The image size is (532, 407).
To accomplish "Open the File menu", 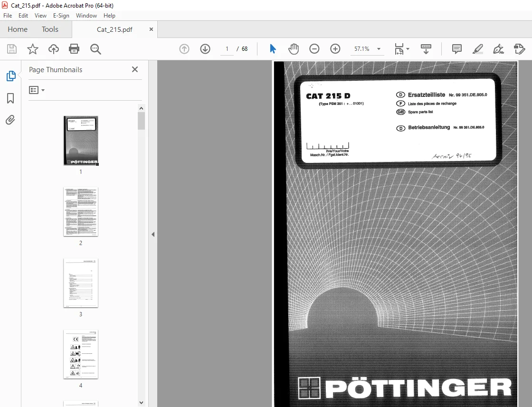I will click(8, 16).
